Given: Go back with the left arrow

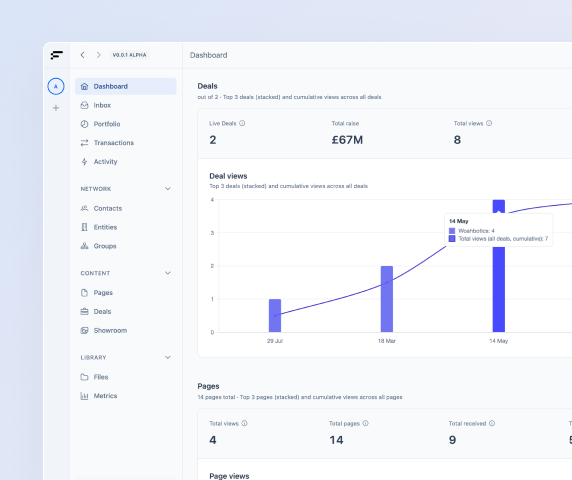Looking at the screenshot, I should (82, 55).
